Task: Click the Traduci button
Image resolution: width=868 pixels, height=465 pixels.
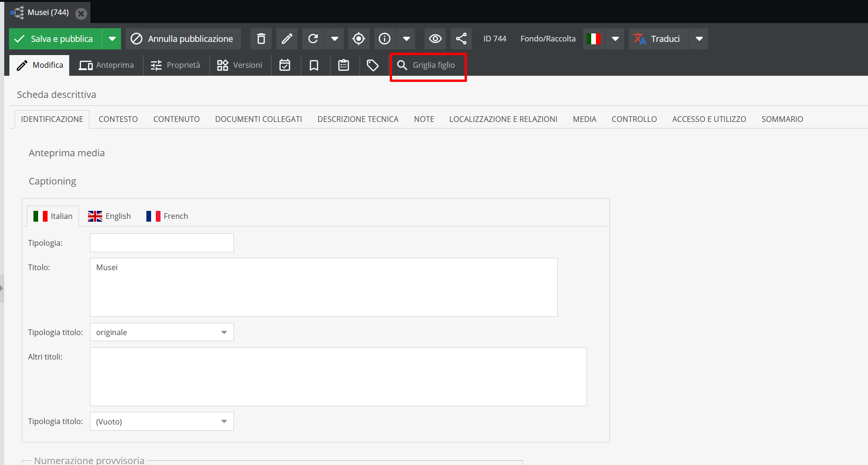Action: [659, 39]
